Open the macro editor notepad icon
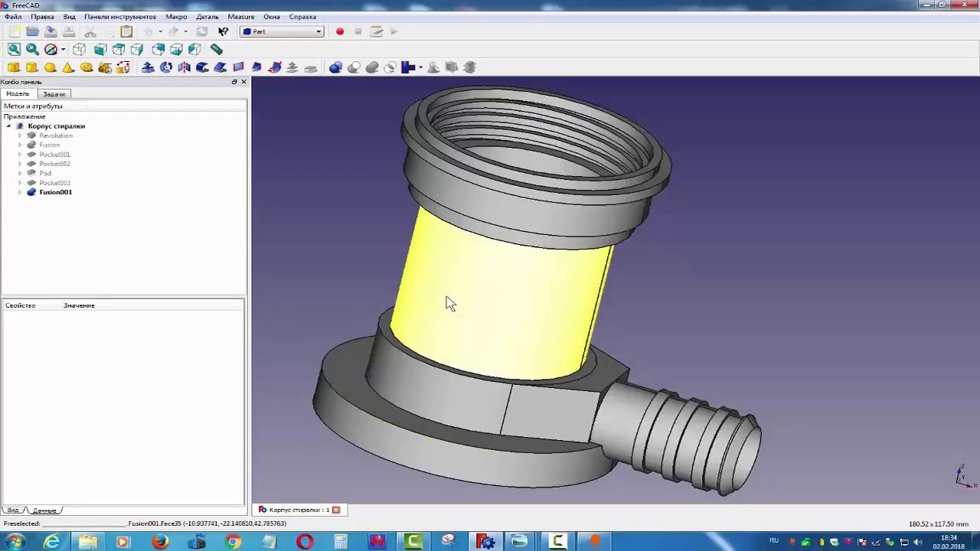This screenshot has width=980, height=551. 376,31
